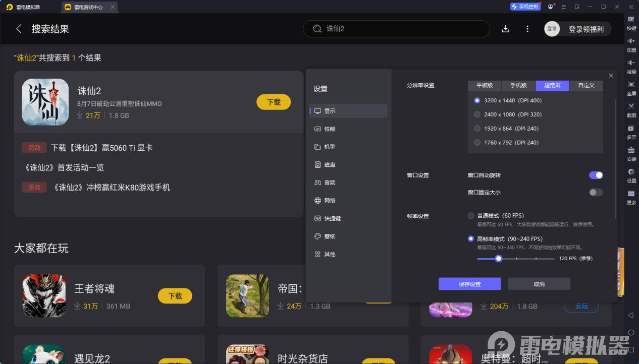This screenshot has width=639, height=364.
Task: Open the downloads icon next to search bar
Action: (506, 29)
